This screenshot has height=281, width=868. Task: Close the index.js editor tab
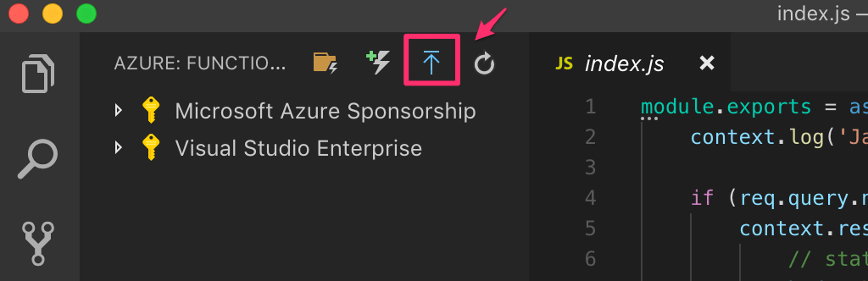(707, 63)
